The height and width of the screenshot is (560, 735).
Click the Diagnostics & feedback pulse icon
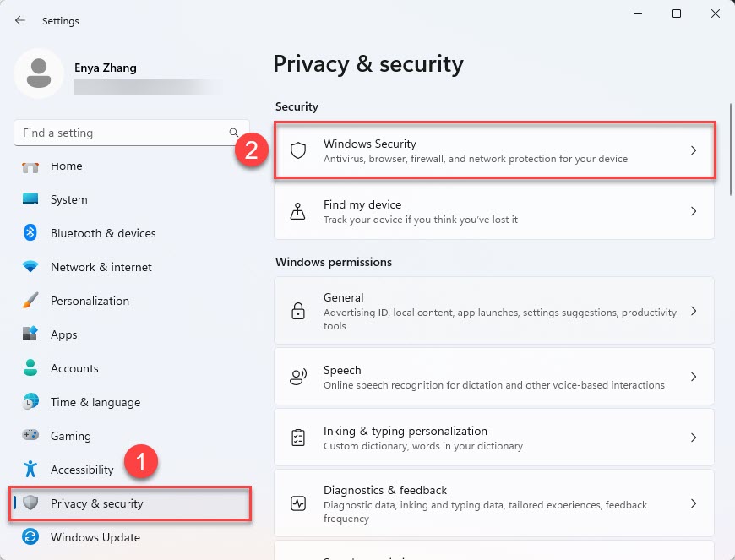pos(298,503)
